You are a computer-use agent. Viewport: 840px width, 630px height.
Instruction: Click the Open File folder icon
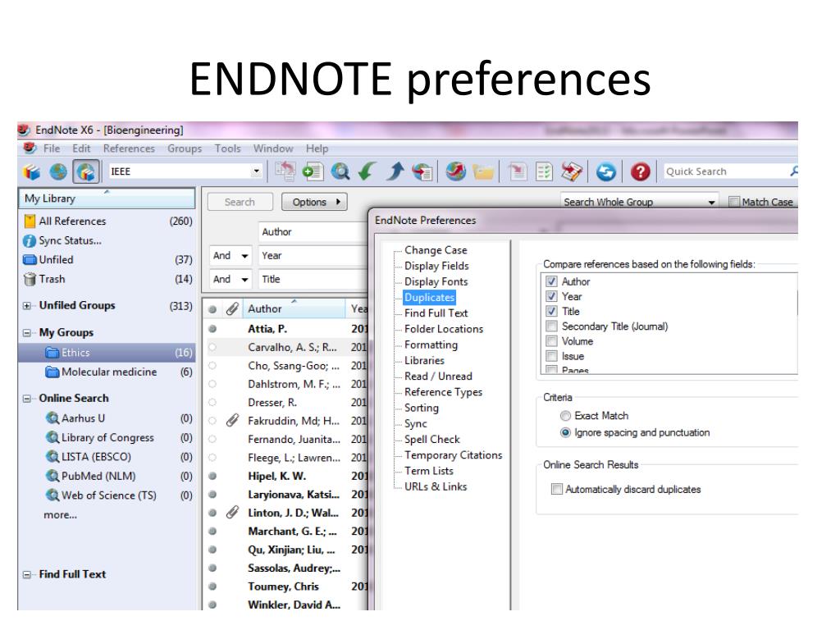pyautogui.click(x=483, y=172)
